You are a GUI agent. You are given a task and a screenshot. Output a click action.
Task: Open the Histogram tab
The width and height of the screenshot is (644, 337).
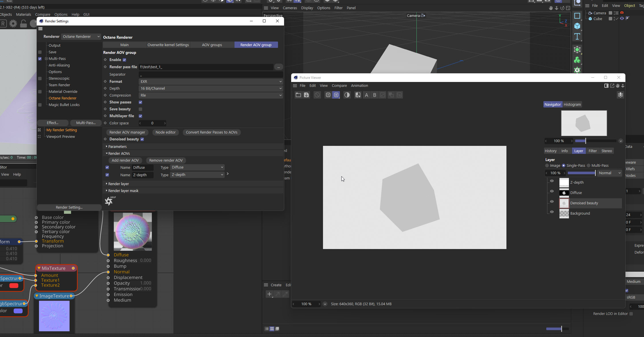[572, 105]
